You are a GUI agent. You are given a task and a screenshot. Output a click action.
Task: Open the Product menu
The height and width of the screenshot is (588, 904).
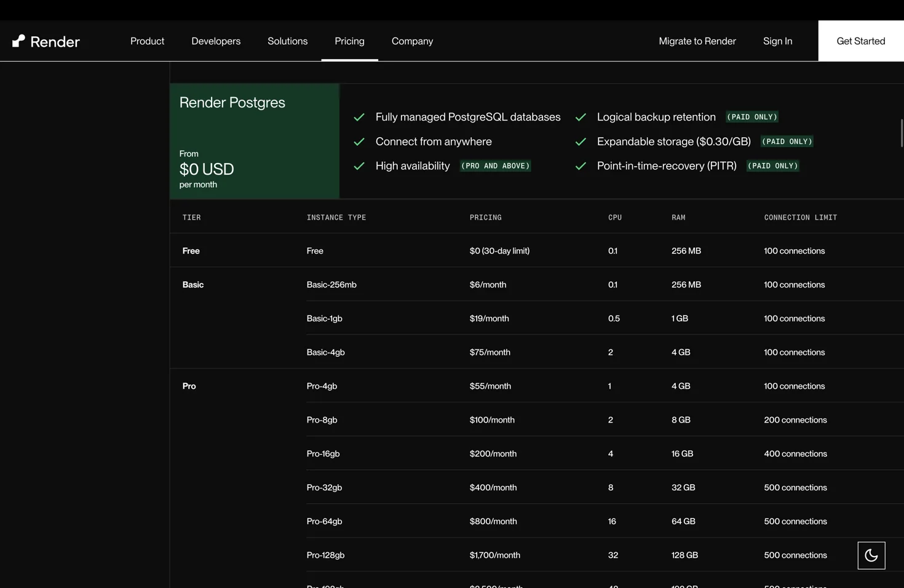tap(147, 41)
